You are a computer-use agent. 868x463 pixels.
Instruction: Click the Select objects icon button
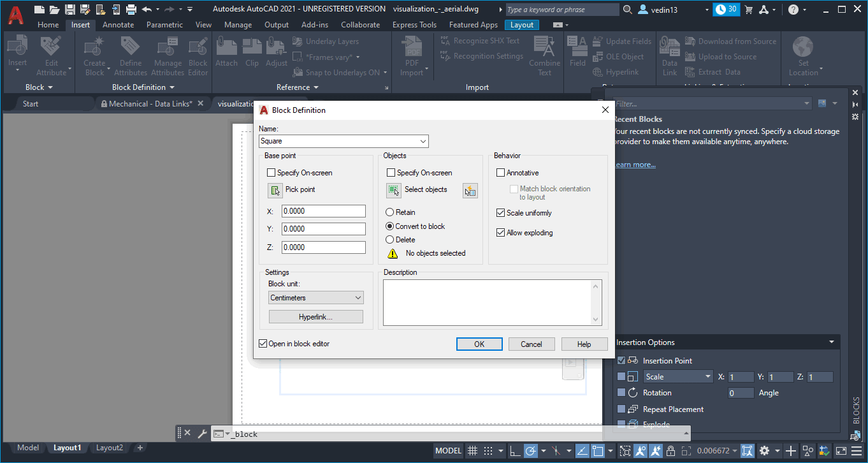[394, 190]
